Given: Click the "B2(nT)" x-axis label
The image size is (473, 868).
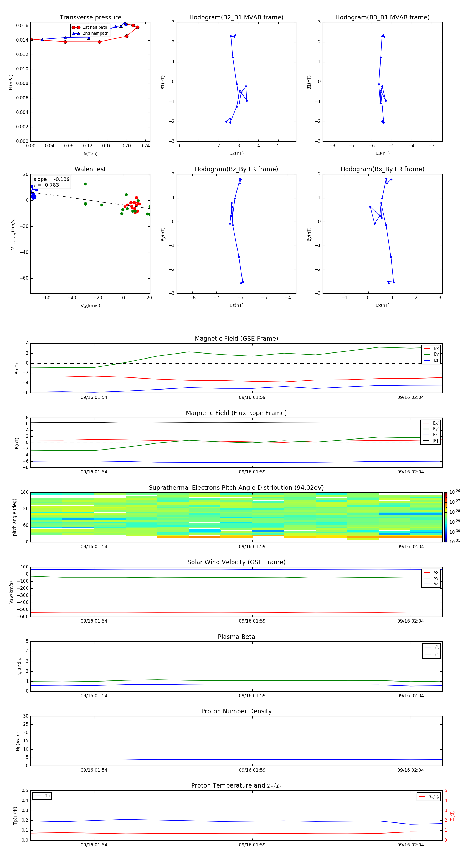Looking at the screenshot, I should coord(236,153).
